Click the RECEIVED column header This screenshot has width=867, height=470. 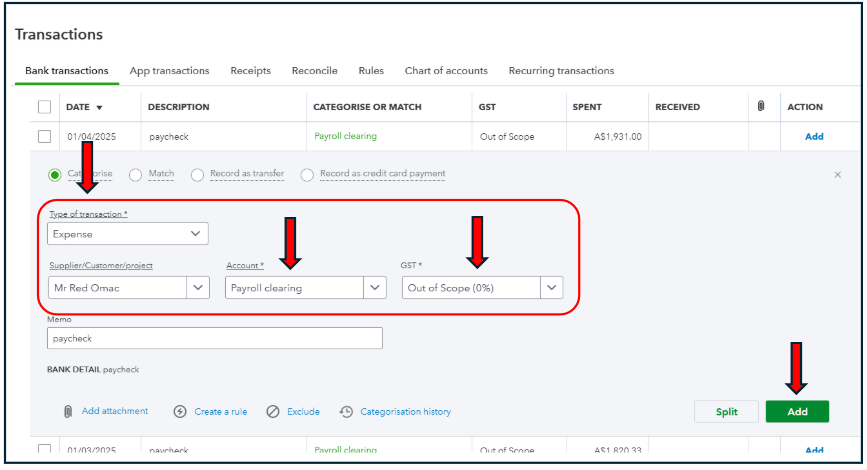[x=677, y=107]
